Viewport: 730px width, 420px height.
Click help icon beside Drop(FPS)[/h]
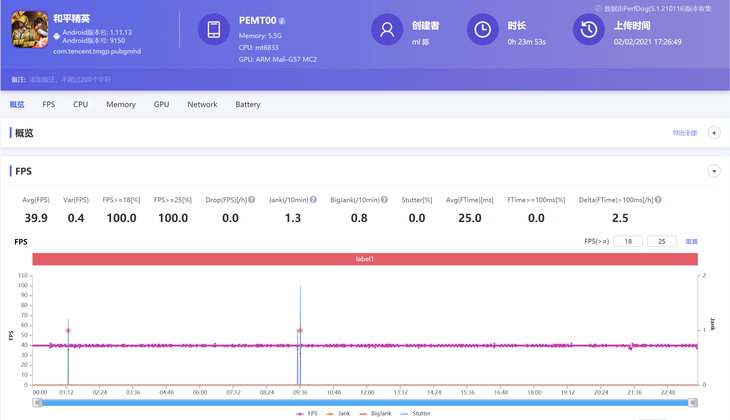pos(252,200)
